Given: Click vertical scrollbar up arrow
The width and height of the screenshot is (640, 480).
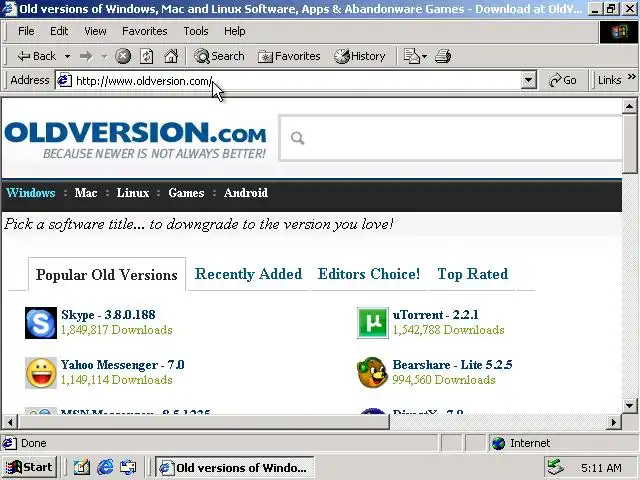Looking at the screenshot, I should [630, 106].
